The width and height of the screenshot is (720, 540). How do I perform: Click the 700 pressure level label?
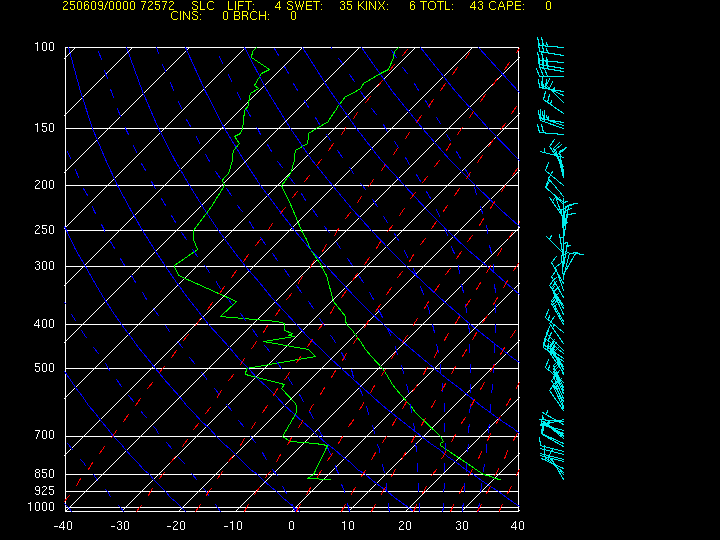point(45,435)
